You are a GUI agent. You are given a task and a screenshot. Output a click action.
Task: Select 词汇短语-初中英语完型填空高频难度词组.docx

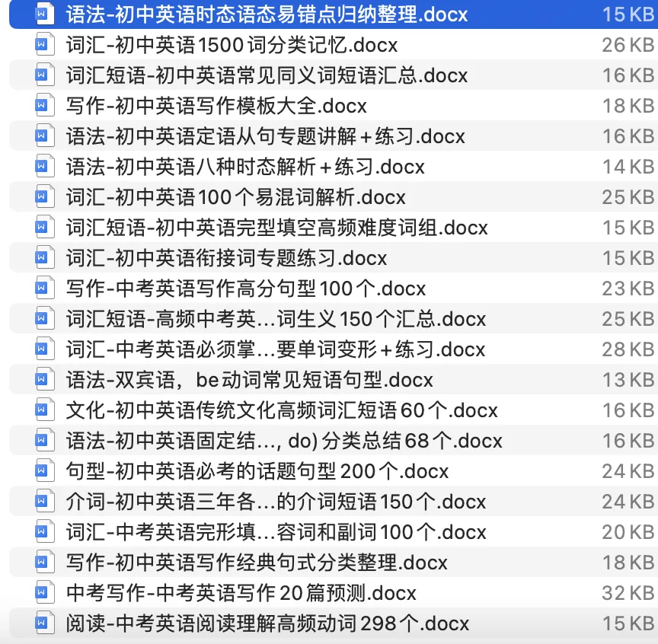(x=276, y=228)
